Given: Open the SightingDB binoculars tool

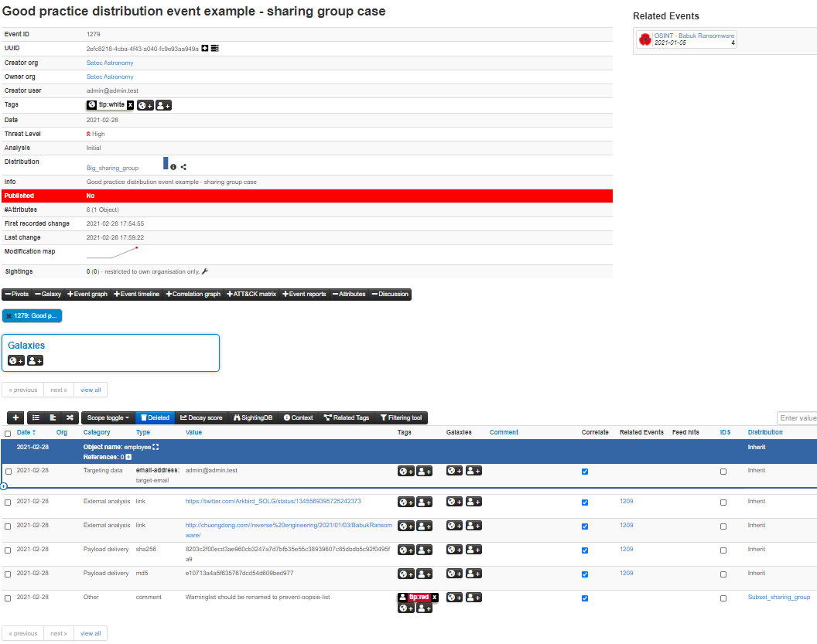Looking at the screenshot, I should click(x=253, y=417).
